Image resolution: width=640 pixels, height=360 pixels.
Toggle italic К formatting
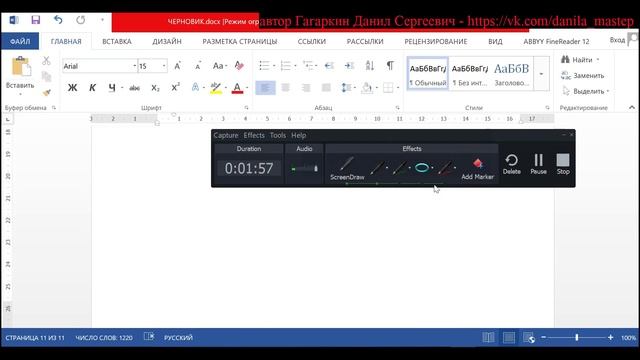(x=93, y=88)
